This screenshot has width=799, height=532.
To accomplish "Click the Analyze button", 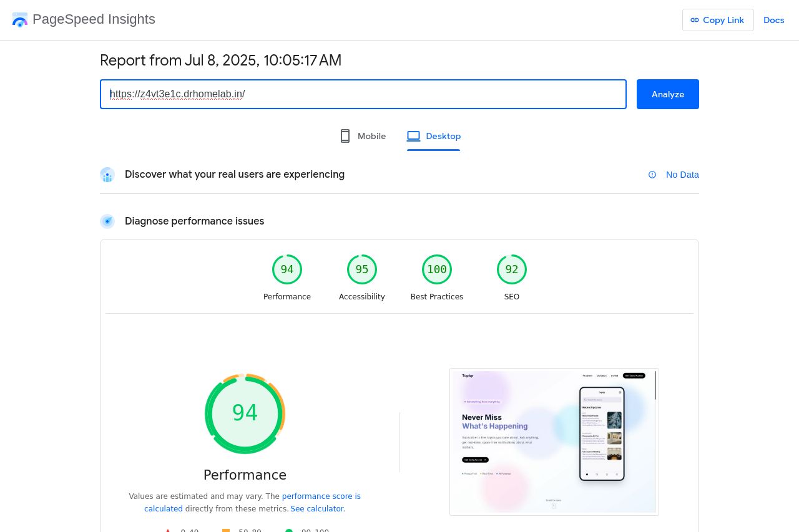I will 668,94.
